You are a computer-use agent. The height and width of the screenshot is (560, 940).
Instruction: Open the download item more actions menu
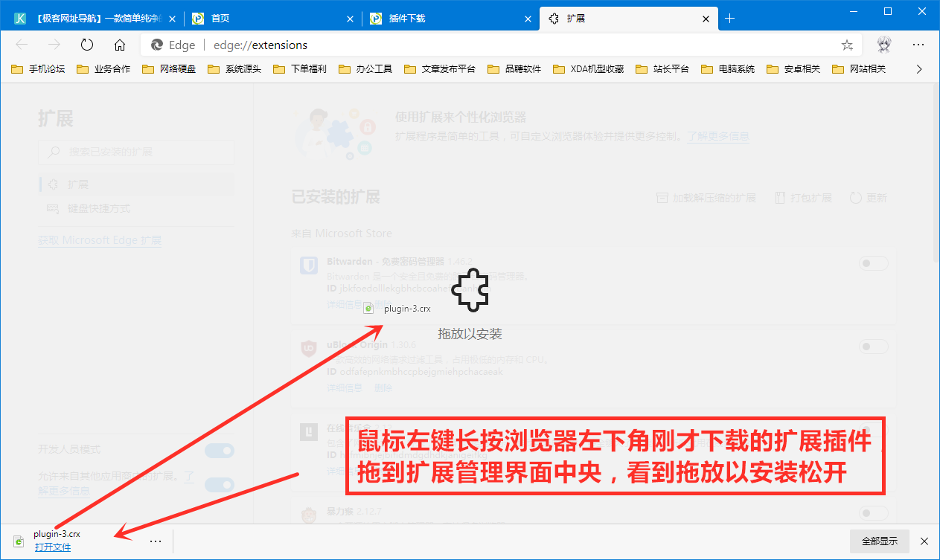point(155,541)
